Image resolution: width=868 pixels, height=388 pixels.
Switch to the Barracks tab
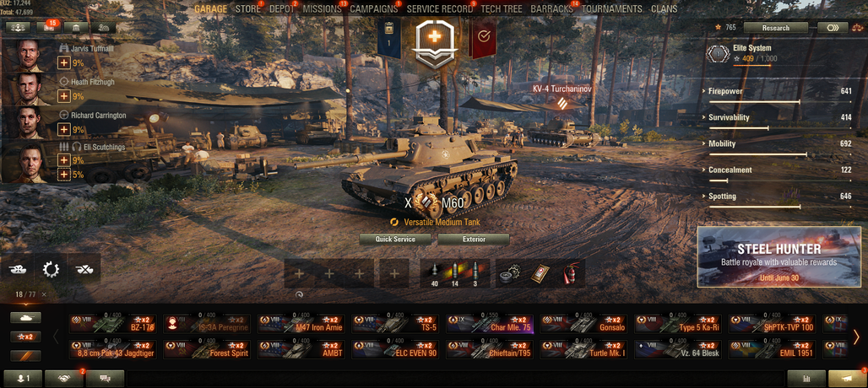(551, 8)
